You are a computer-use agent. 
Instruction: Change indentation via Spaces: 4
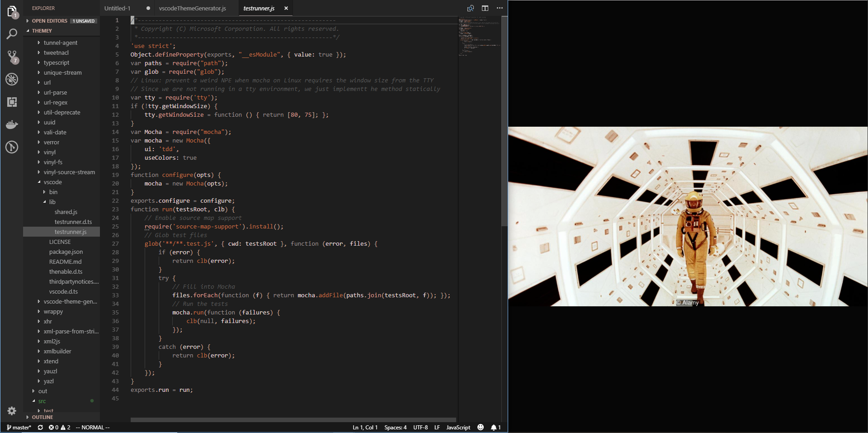pyautogui.click(x=396, y=428)
